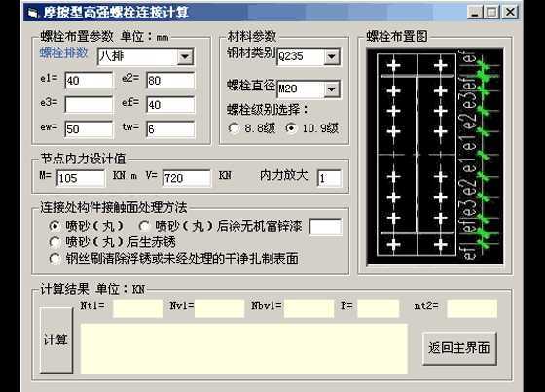
Task: Click the large calculation output text area
Action: 244,348
